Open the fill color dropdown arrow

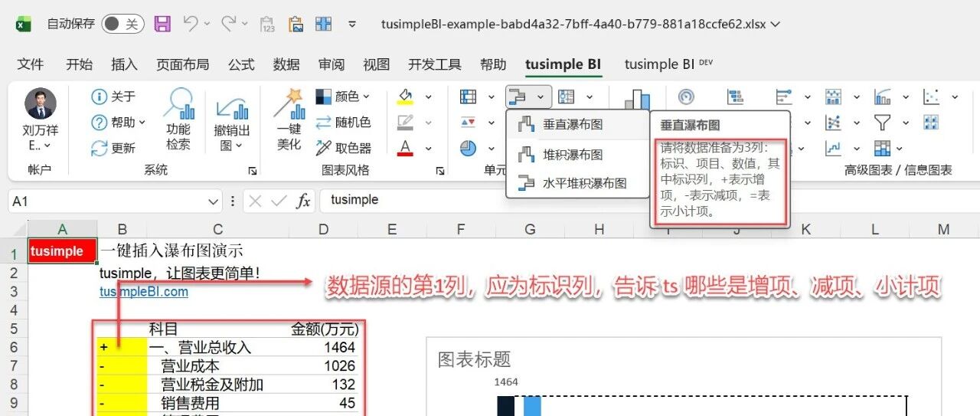tap(428, 97)
